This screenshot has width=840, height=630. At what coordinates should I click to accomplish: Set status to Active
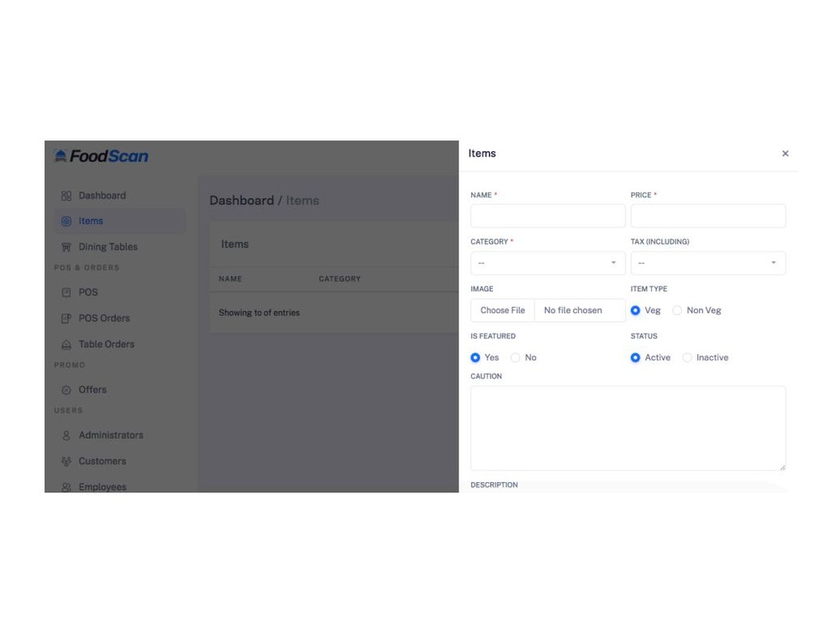coord(635,357)
